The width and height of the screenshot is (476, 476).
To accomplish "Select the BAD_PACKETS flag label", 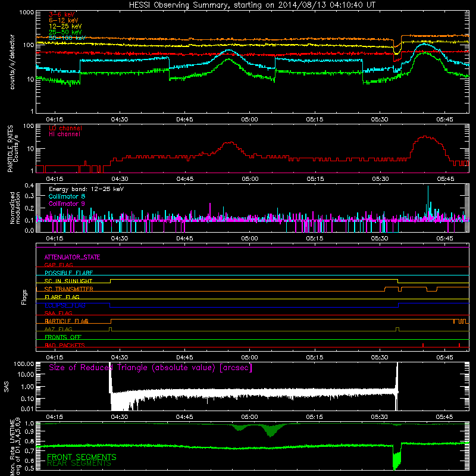I will click(65, 345).
